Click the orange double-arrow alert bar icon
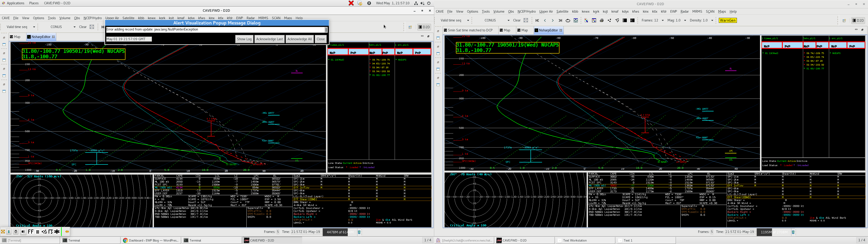 67,232
